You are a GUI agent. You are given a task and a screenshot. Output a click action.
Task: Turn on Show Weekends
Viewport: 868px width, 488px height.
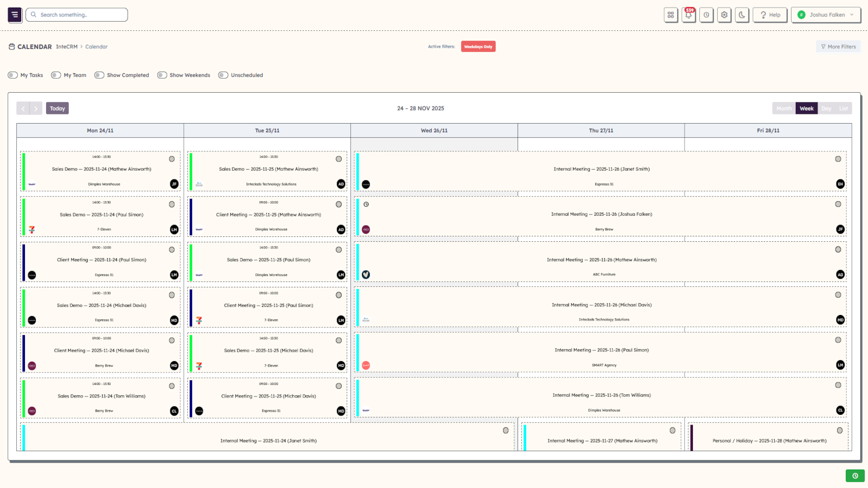coord(162,75)
